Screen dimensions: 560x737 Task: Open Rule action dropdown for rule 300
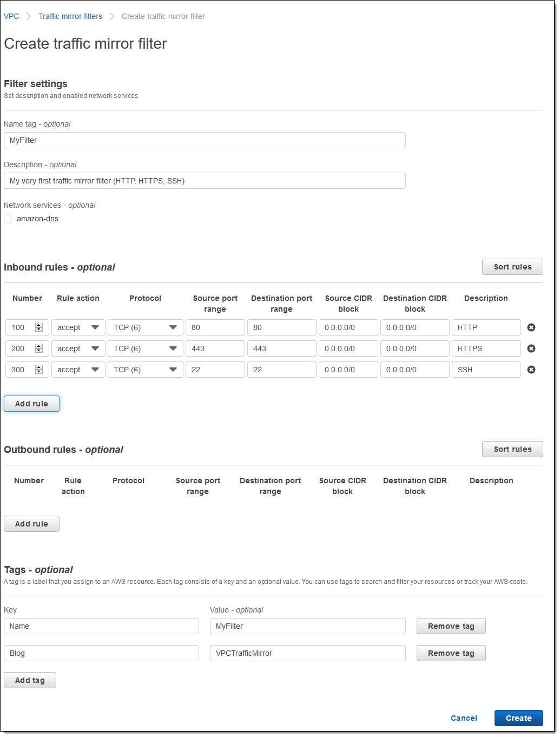coord(78,370)
